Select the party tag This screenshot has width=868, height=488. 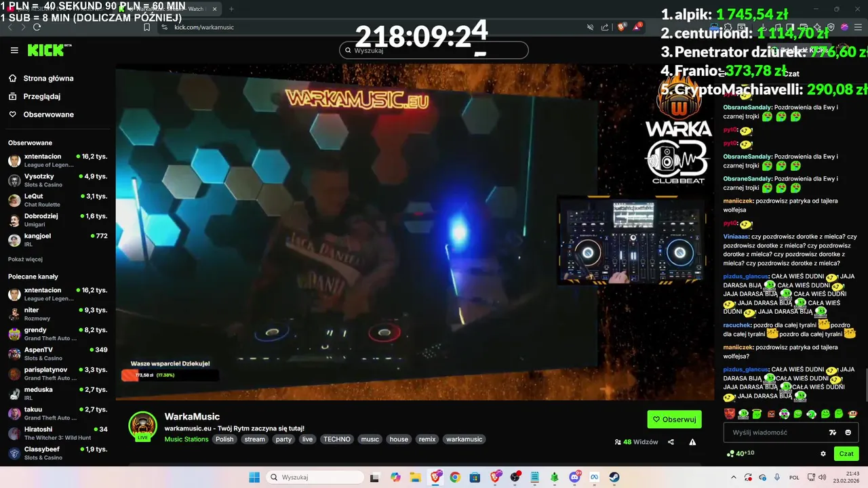pyautogui.click(x=283, y=439)
